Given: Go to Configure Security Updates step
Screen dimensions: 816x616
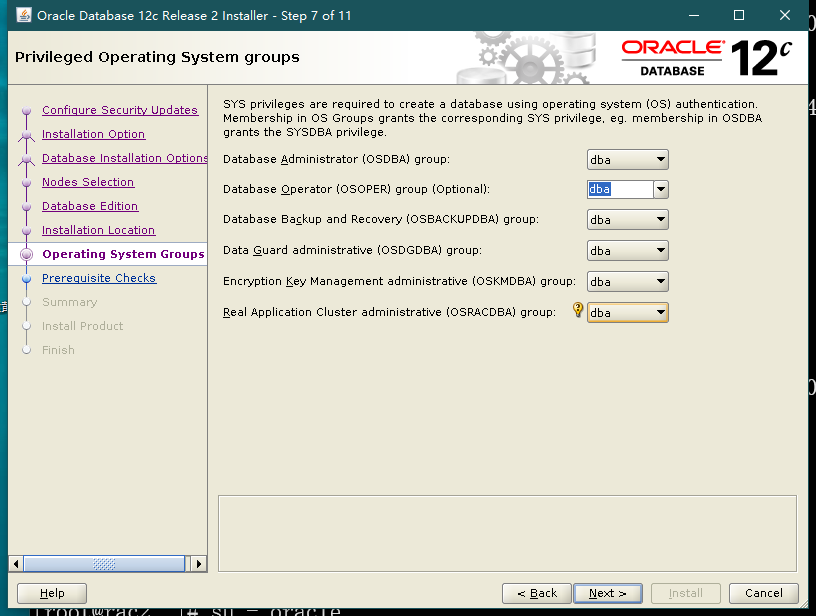Looking at the screenshot, I should point(120,110).
